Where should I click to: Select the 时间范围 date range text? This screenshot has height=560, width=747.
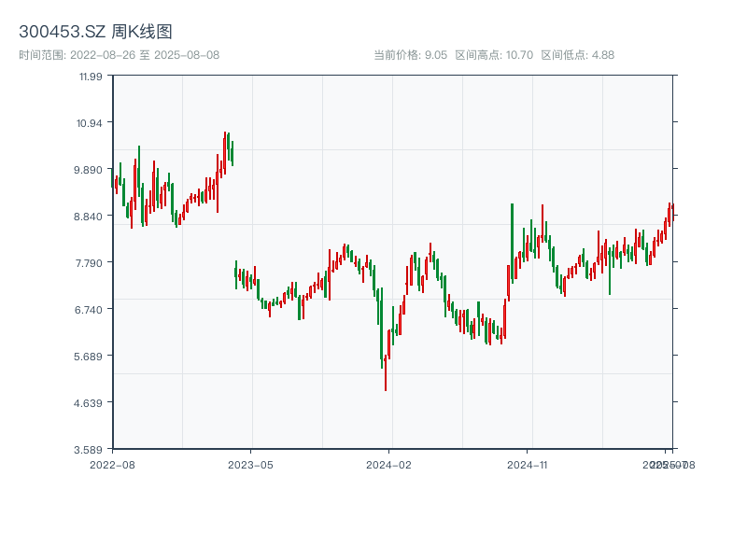point(119,55)
